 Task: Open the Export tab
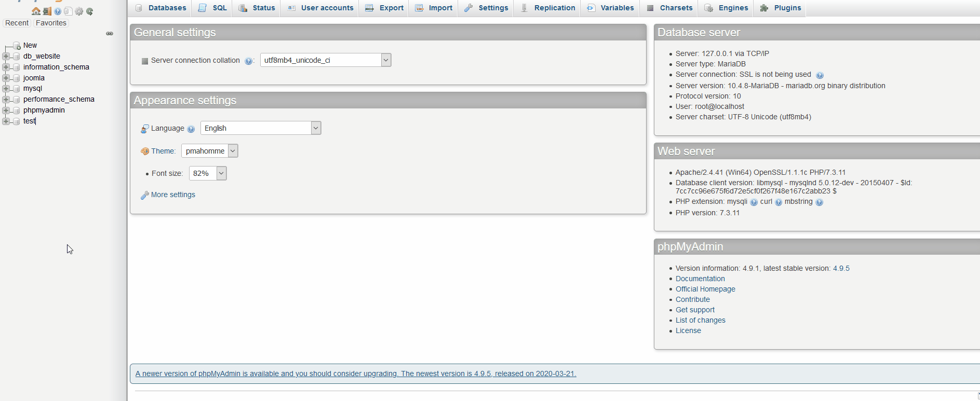384,8
